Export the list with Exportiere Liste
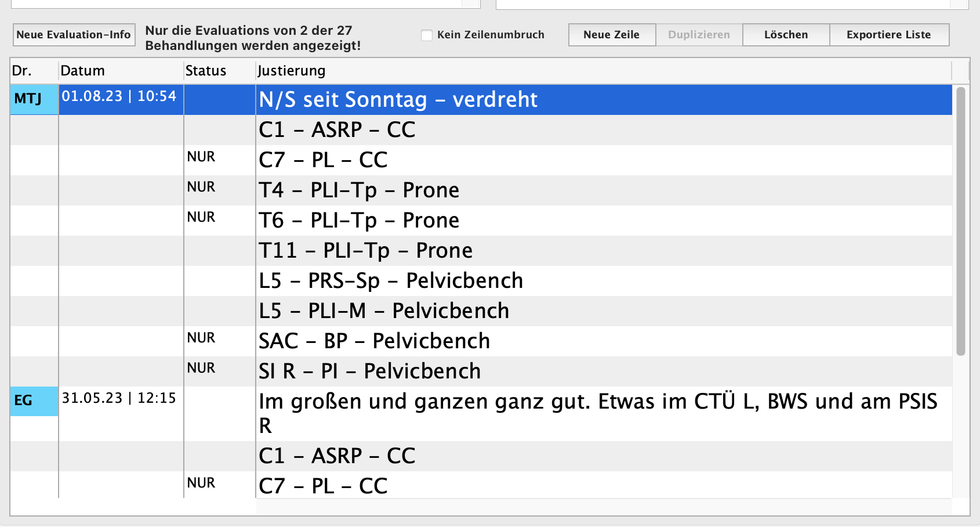 [888, 35]
